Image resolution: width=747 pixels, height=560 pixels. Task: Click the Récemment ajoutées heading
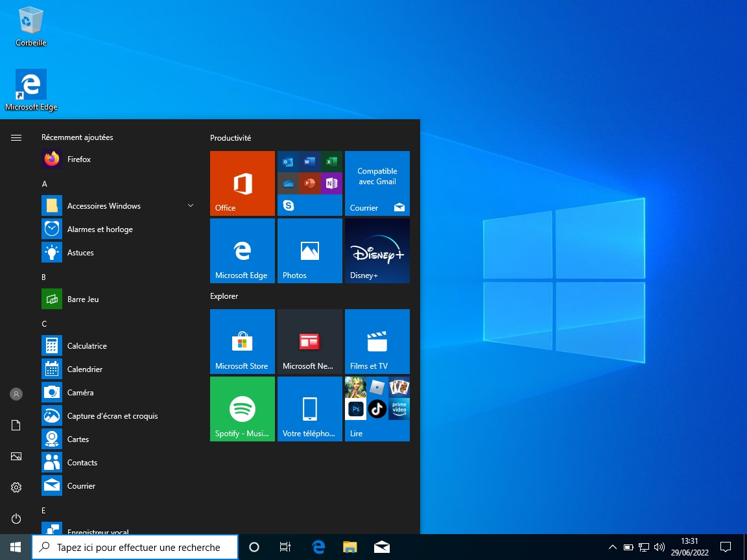click(77, 137)
